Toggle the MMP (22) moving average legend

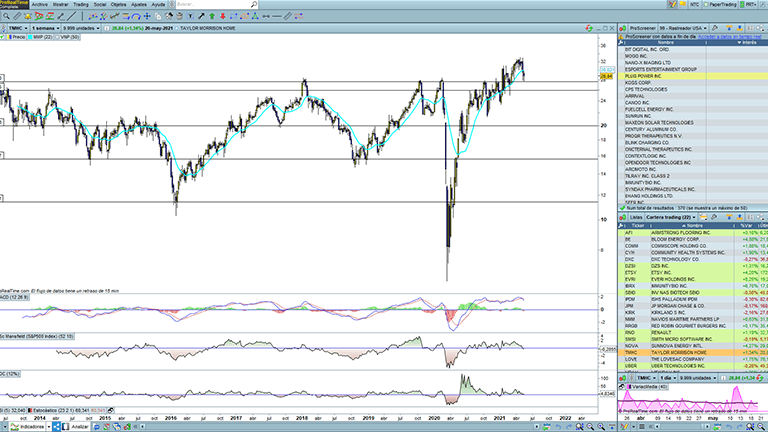point(40,37)
